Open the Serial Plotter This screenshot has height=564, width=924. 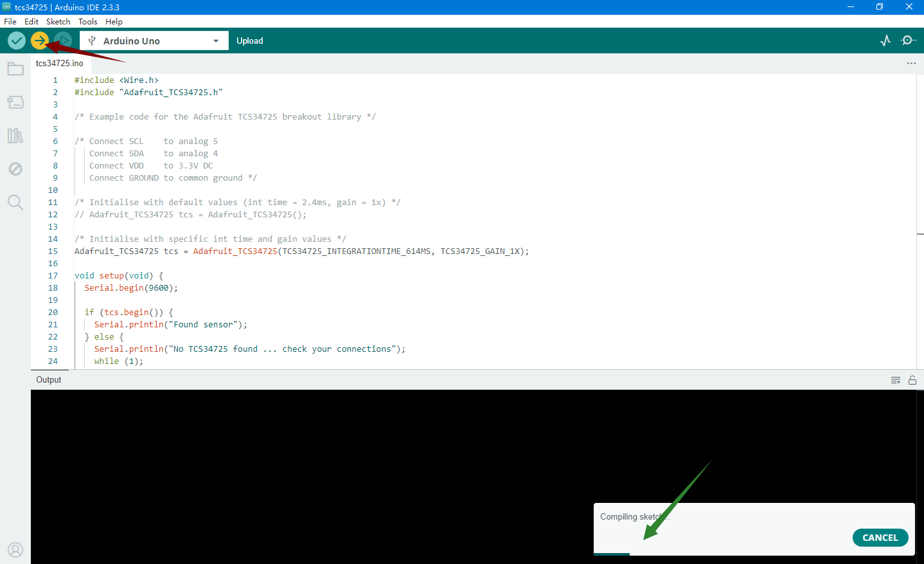coord(885,41)
